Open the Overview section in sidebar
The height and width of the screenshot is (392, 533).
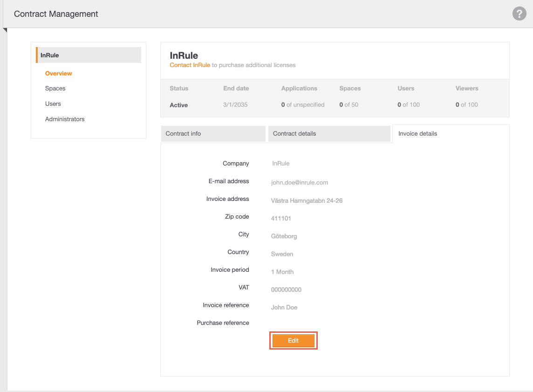[58, 73]
